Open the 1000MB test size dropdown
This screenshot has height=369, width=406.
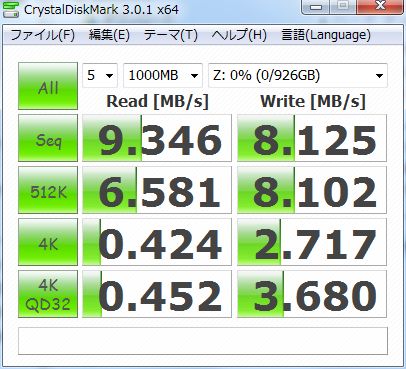163,75
